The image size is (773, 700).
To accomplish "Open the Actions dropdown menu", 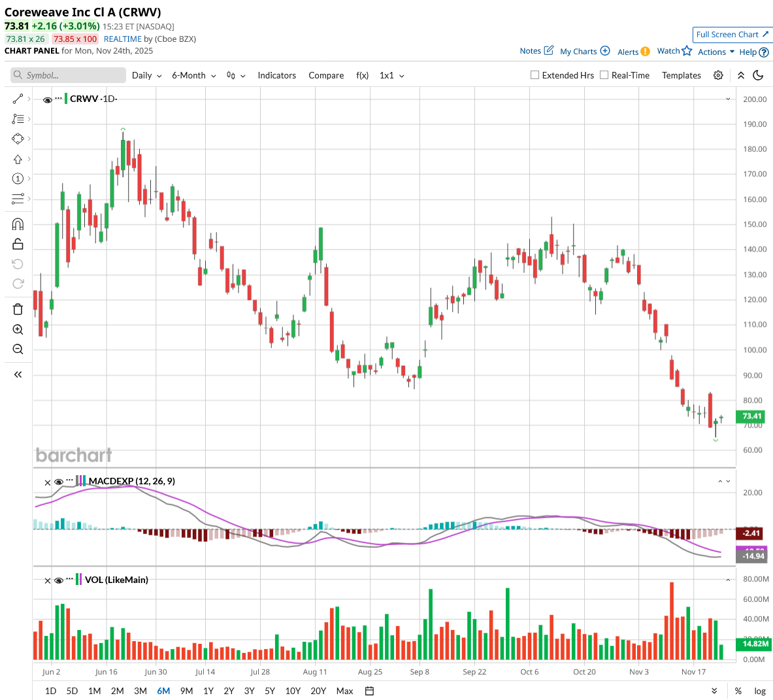I will [x=715, y=52].
